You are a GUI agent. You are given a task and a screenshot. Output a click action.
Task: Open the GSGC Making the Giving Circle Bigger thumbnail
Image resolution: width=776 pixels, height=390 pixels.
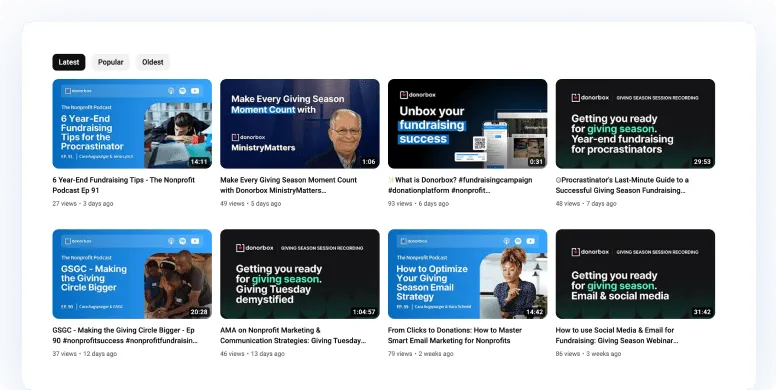(x=132, y=274)
